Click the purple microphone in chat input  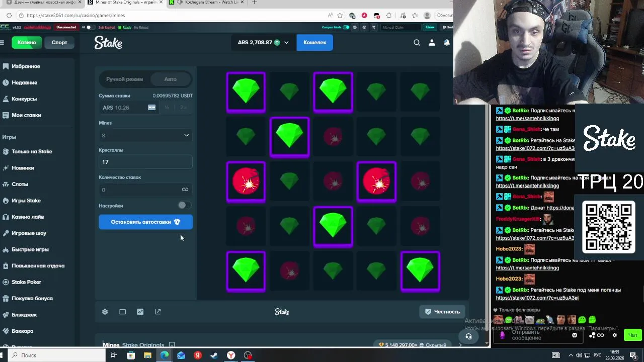pos(502,335)
